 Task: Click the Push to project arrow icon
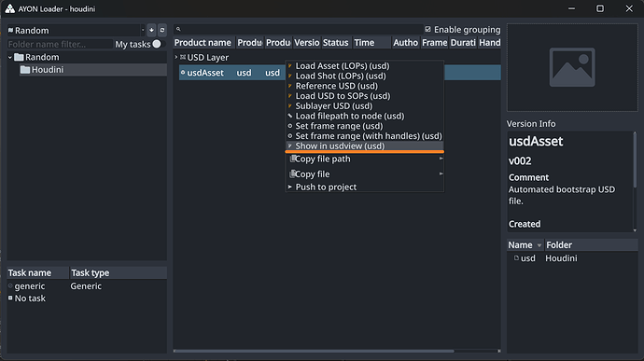tap(290, 187)
